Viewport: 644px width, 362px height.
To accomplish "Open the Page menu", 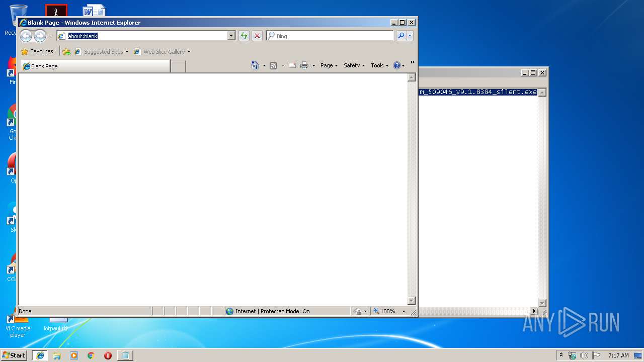I will click(329, 65).
